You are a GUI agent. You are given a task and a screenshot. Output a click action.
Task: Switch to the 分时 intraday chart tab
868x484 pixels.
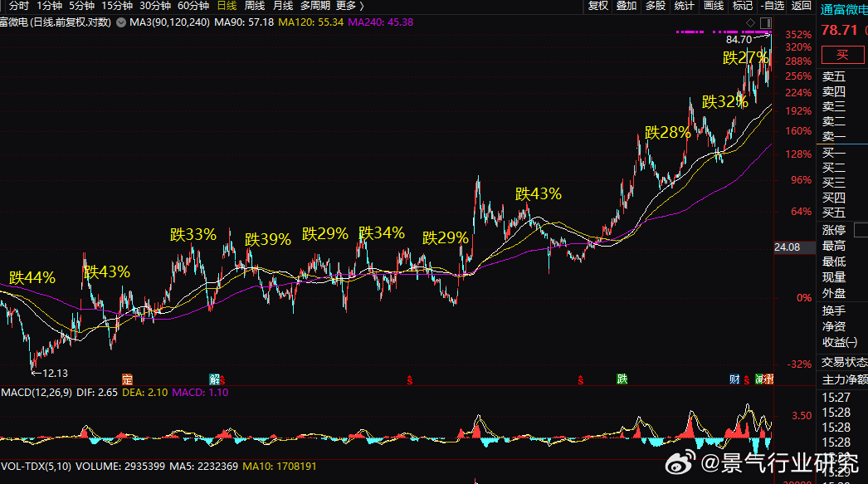[x=19, y=6]
